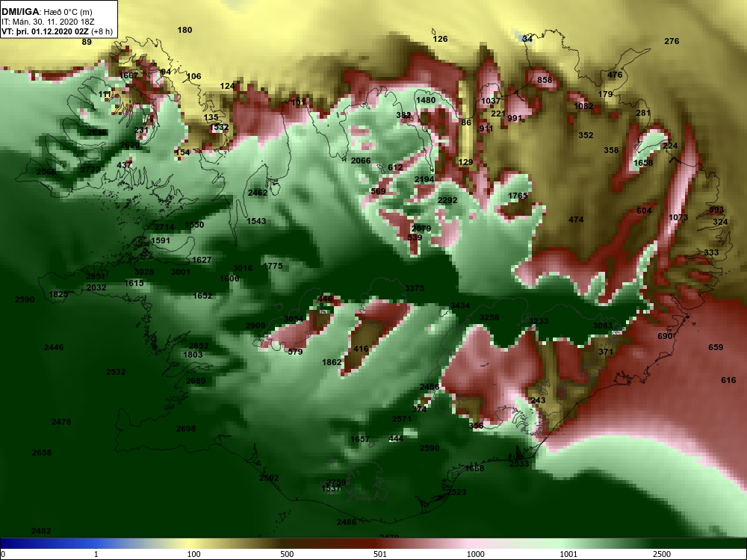Click the map value 1862

[x=332, y=362]
